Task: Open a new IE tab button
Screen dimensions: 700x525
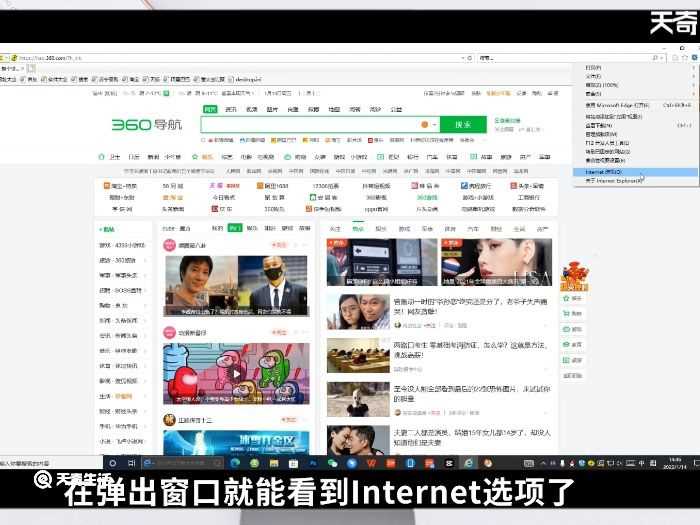Action: point(31,68)
